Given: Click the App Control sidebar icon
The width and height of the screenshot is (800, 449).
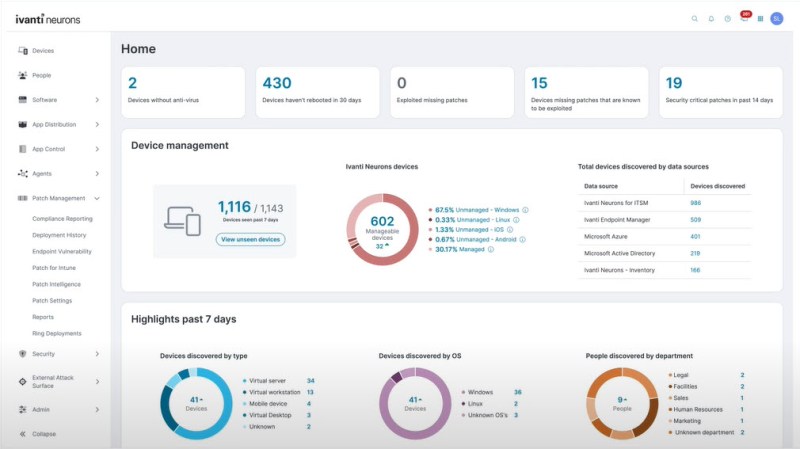Looking at the screenshot, I should click(22, 149).
